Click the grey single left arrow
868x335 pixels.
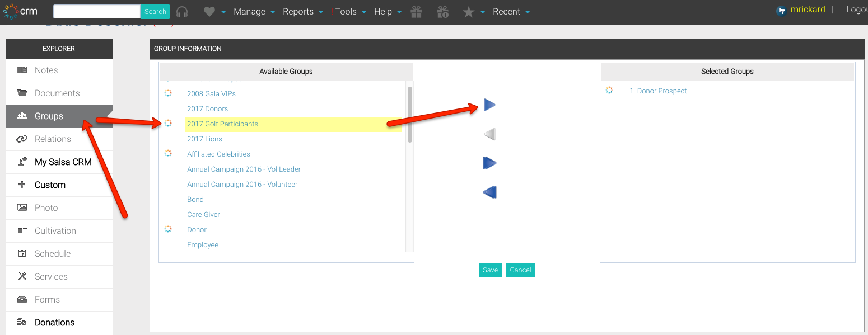[489, 134]
